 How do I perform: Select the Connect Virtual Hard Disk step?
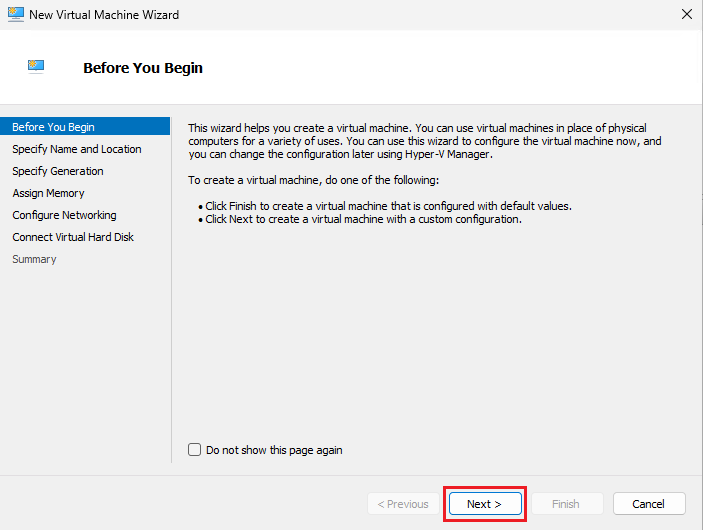73,237
